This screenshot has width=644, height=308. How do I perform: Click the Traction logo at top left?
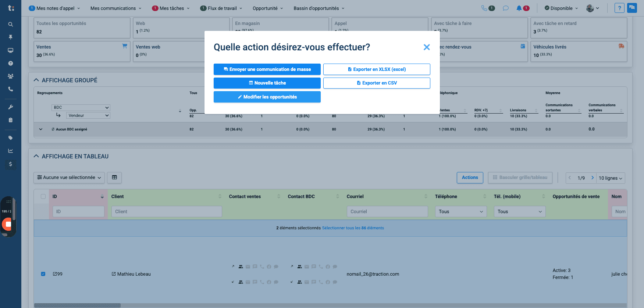[x=11, y=8]
